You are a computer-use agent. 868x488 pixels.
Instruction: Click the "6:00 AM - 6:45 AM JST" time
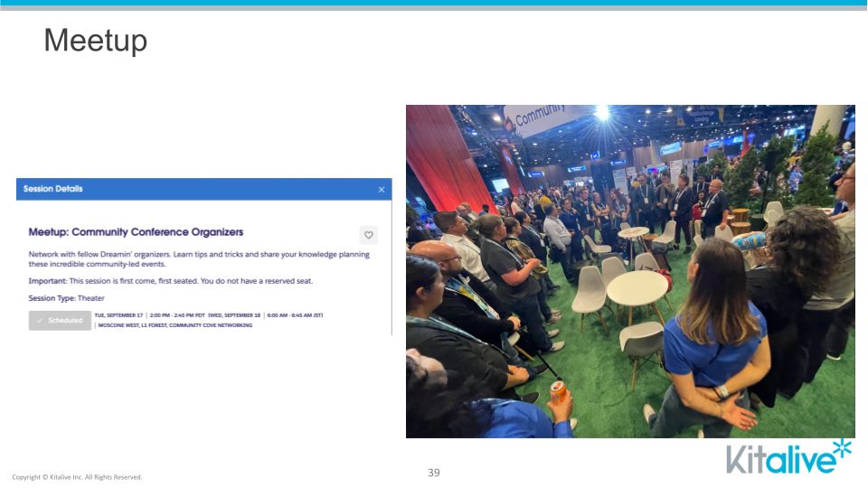pos(295,315)
